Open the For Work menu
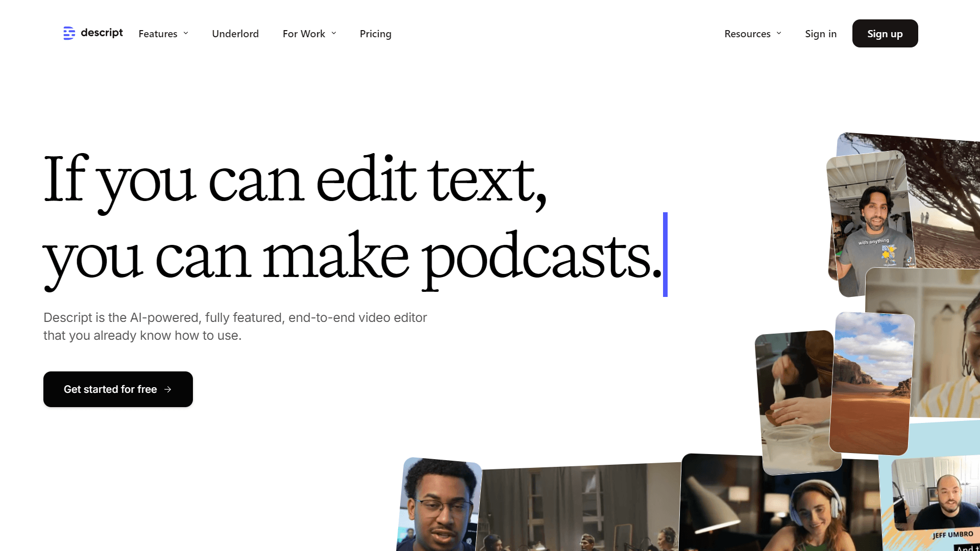 304,34
